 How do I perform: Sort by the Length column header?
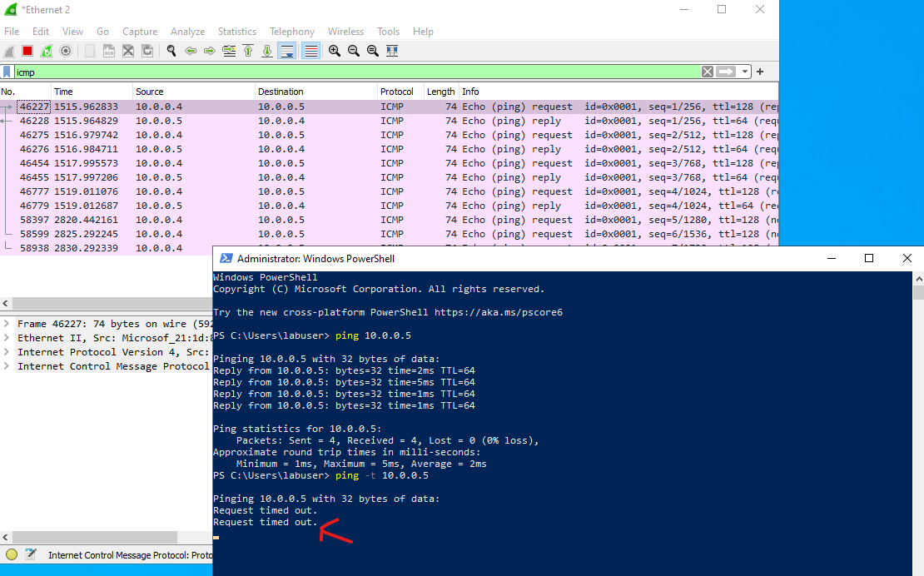coord(441,92)
